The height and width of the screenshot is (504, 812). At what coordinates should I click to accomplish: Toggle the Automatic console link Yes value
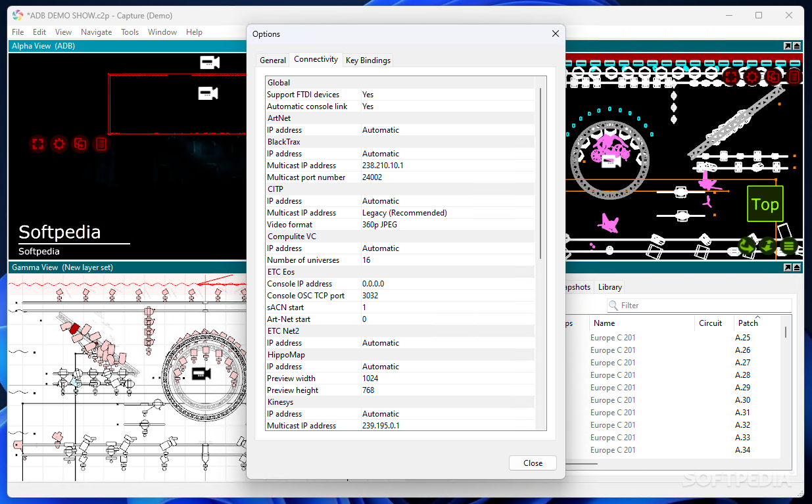click(x=448, y=106)
